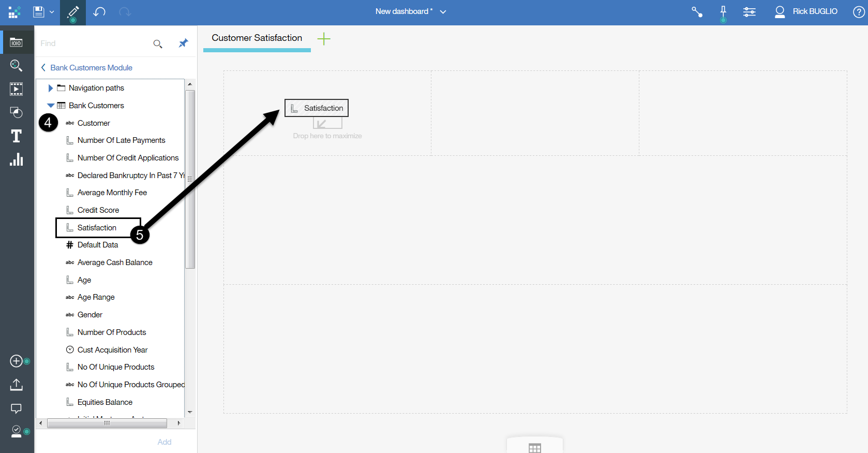Open the Comments speech bubble icon
The width and height of the screenshot is (868, 453).
(16, 408)
